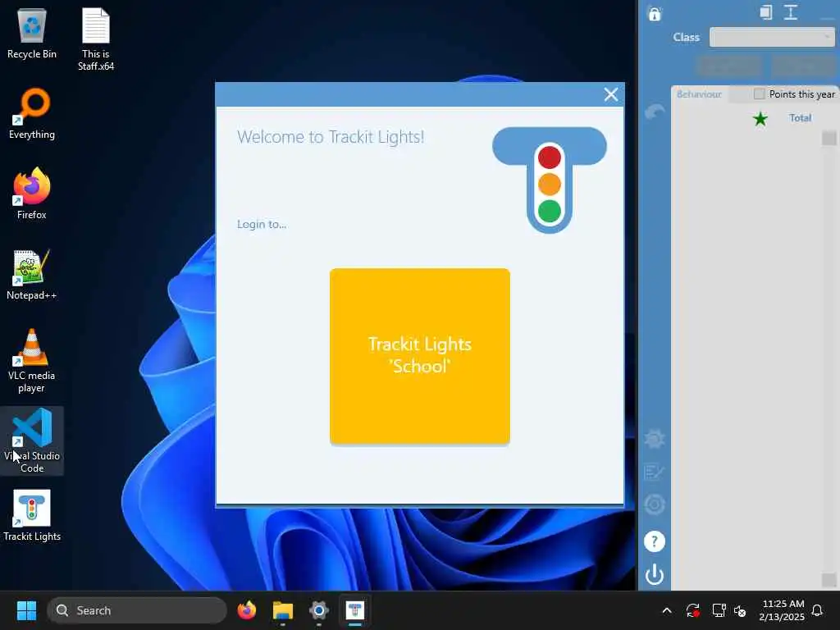Click the window layout icon atop Trackit panel
Screen dimensions: 840x630
click(x=766, y=12)
